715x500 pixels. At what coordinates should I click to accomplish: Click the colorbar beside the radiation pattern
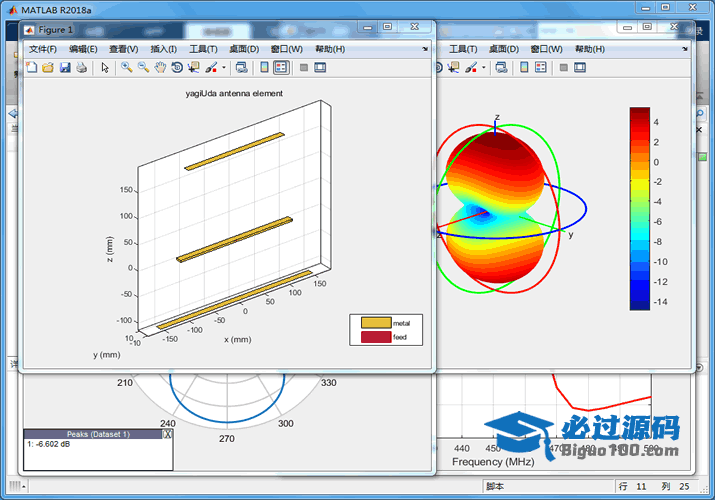click(x=639, y=208)
